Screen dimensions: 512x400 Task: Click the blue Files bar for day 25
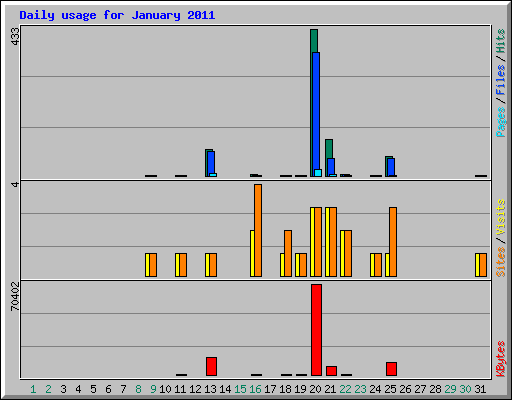391,167
